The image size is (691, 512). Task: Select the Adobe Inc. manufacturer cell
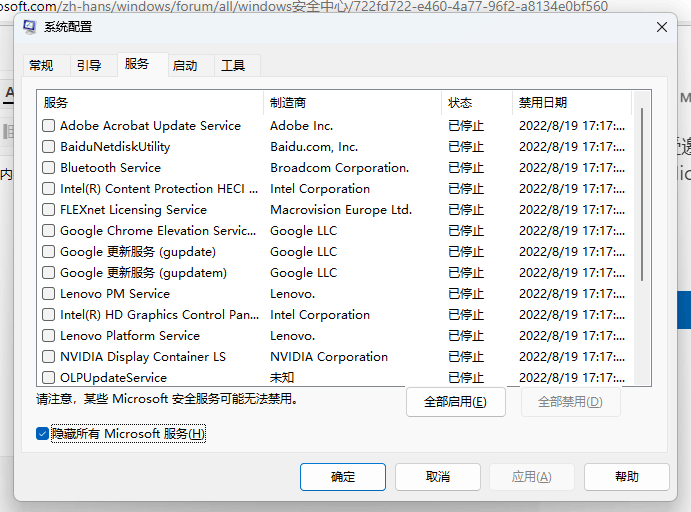pyautogui.click(x=301, y=126)
